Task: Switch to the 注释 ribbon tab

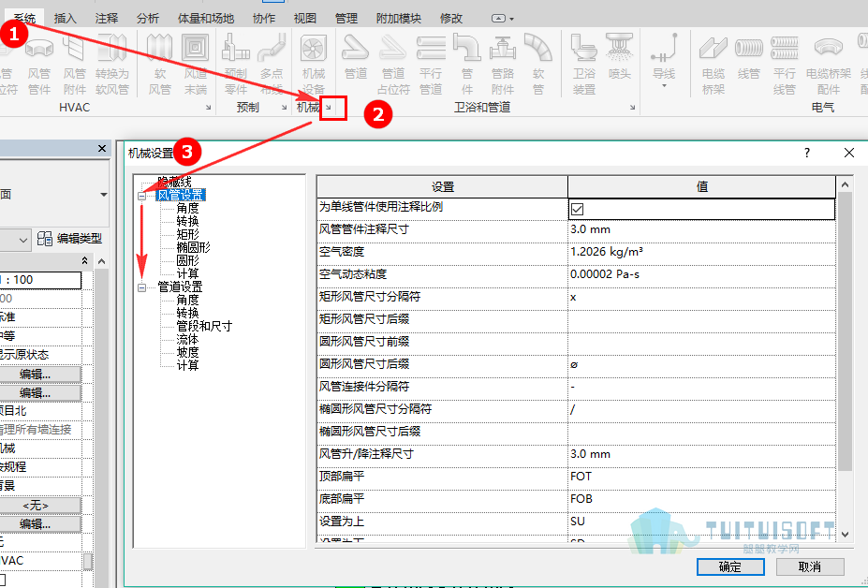Action: tap(107, 19)
